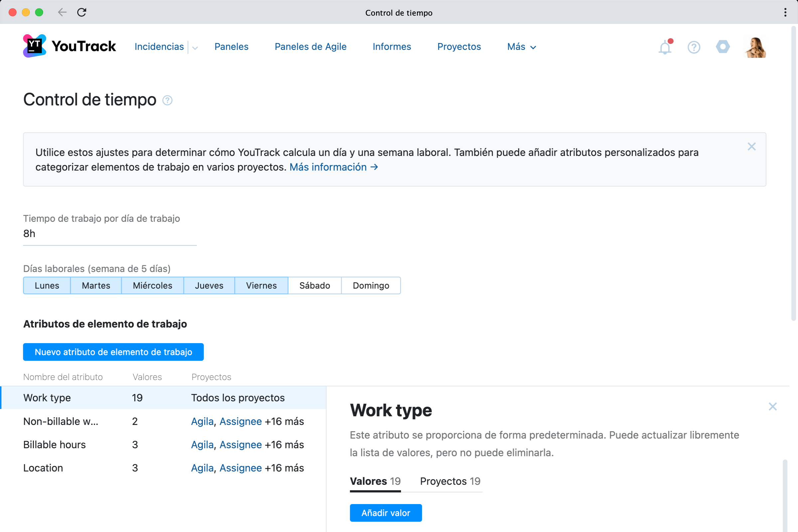Toggle Sábado as a working day
This screenshot has width=798, height=532.
click(315, 285)
